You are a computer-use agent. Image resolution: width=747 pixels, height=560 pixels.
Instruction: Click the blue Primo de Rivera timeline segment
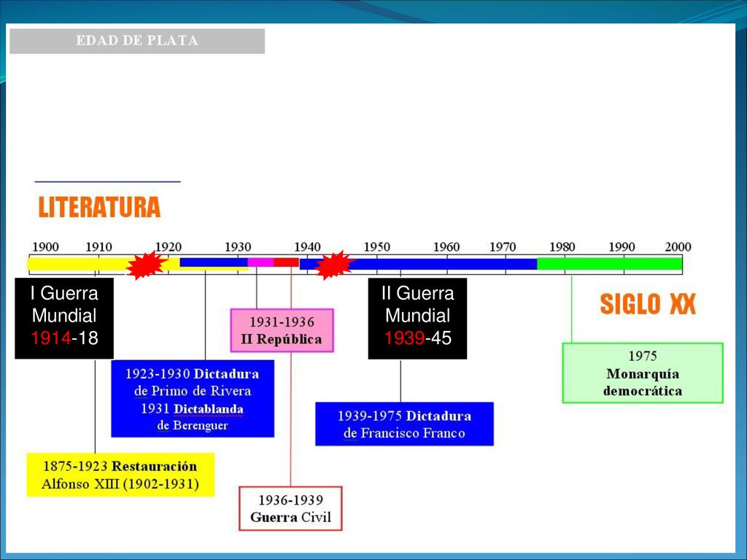coord(214,262)
